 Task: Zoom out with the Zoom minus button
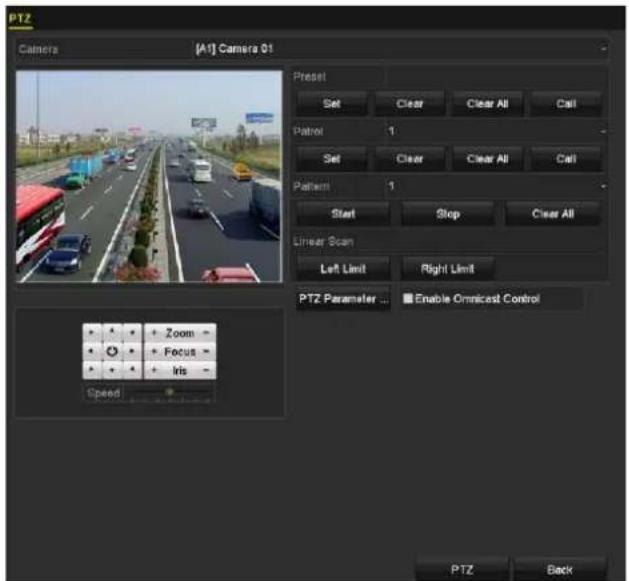click(x=206, y=333)
